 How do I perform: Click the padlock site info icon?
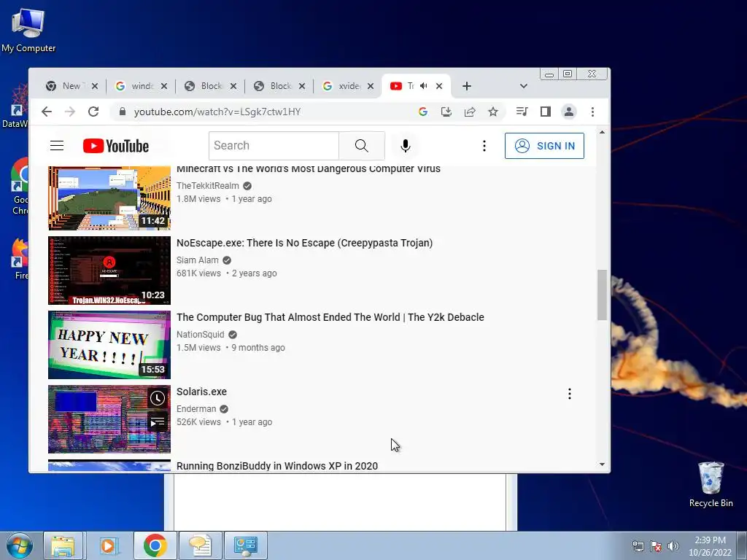tap(123, 112)
